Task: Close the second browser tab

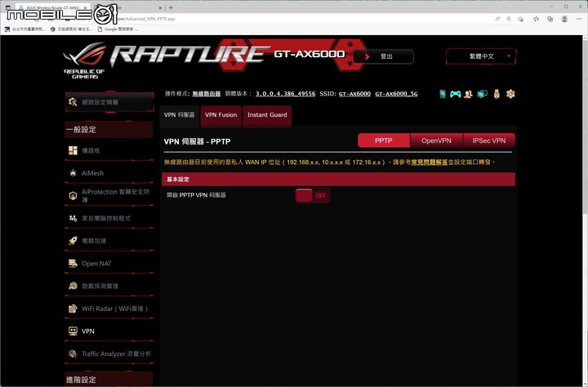Action: (161, 7)
